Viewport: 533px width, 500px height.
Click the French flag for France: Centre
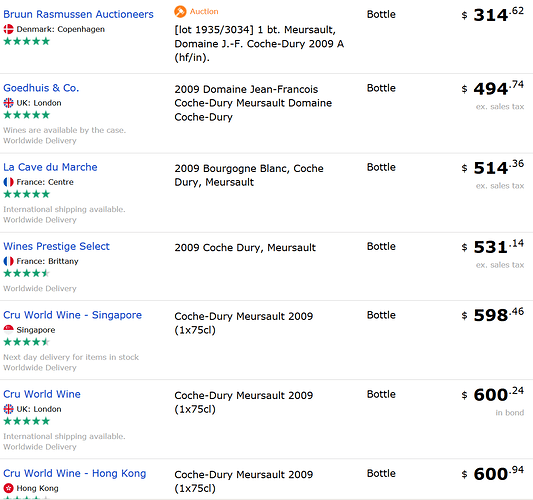[8, 182]
